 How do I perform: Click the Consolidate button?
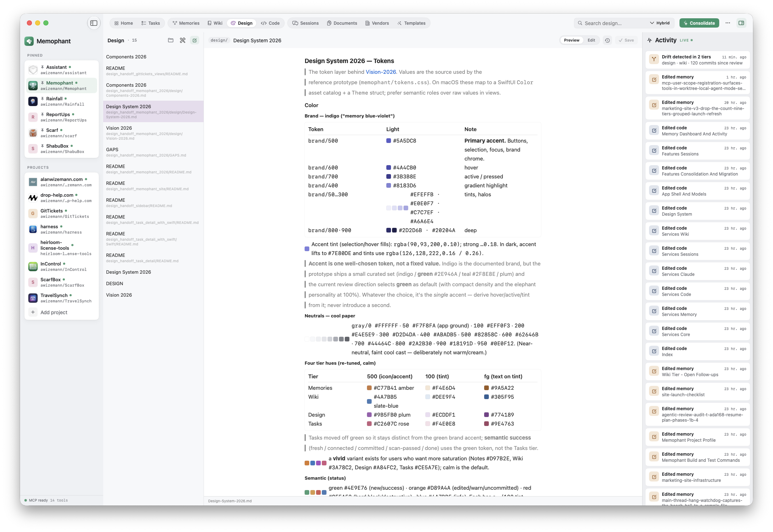click(699, 23)
